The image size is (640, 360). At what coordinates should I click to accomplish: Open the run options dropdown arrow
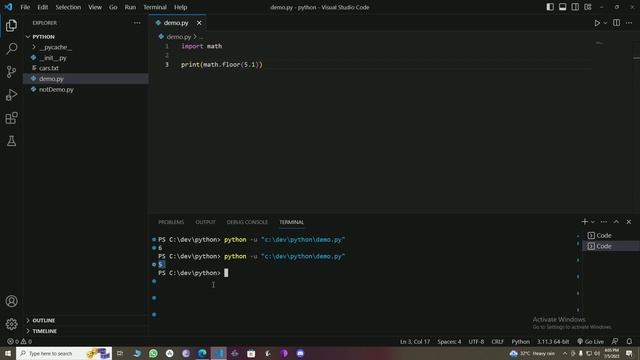(605, 23)
